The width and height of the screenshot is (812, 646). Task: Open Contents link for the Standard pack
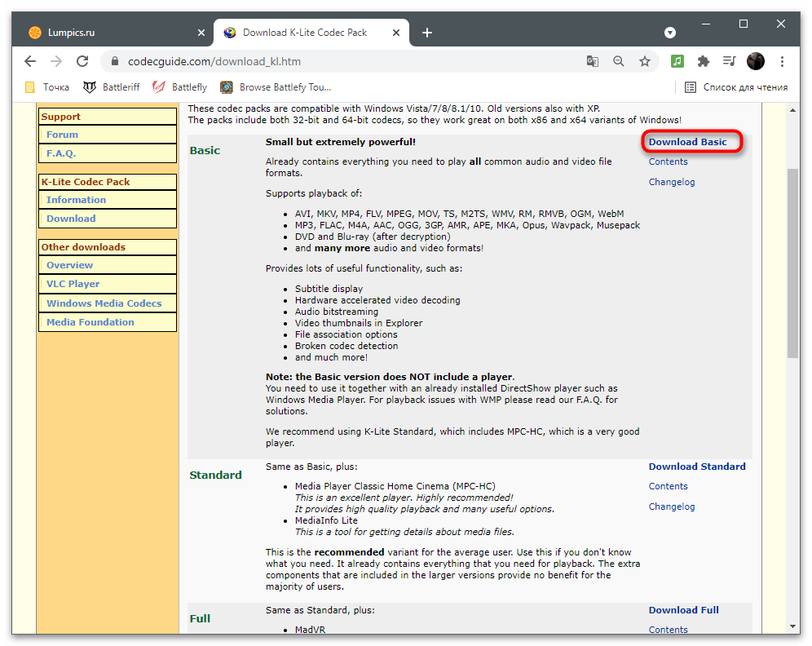click(x=668, y=486)
